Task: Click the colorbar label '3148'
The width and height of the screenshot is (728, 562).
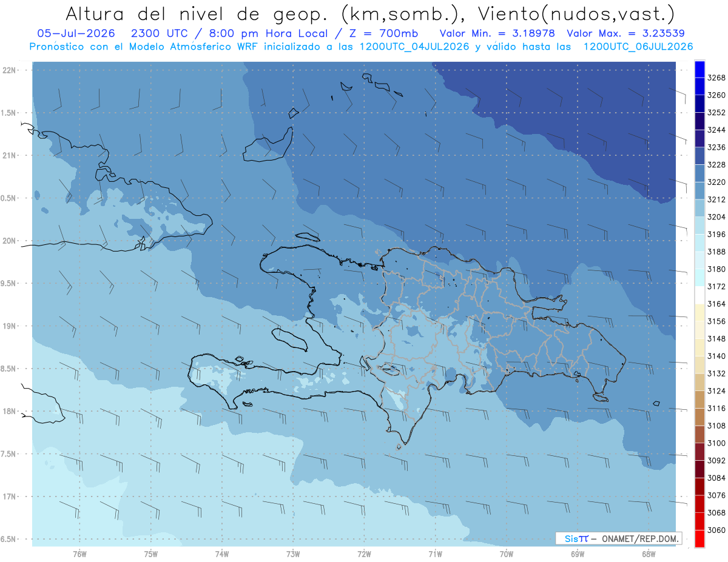Action: tap(716, 339)
